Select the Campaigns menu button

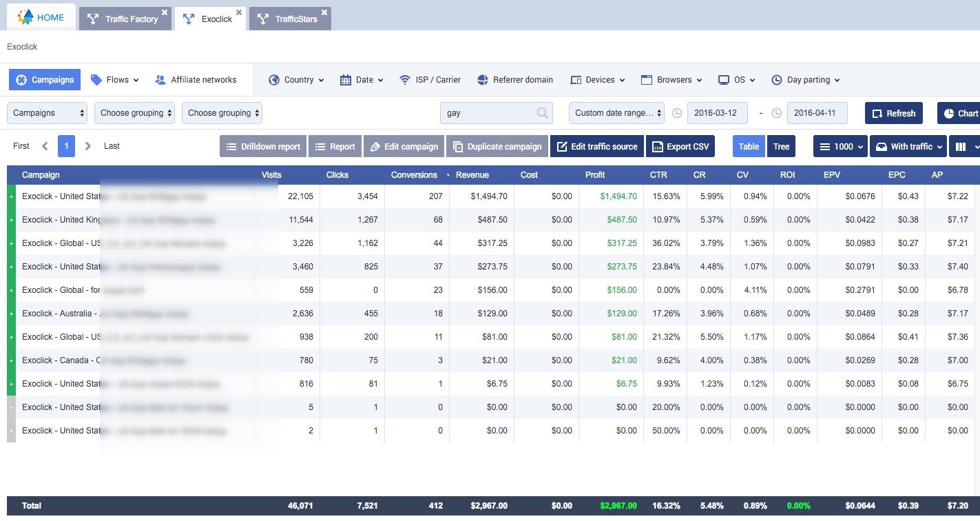[45, 80]
